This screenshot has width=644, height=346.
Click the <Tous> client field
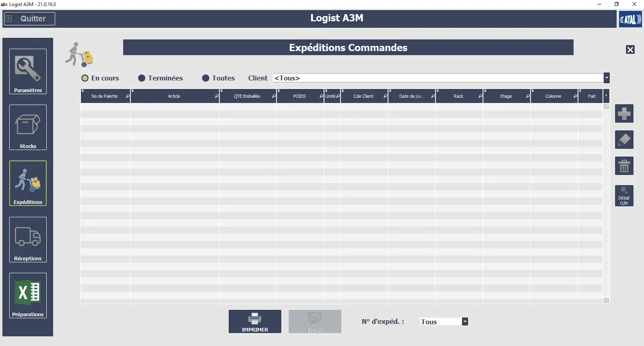pyautogui.click(x=438, y=78)
